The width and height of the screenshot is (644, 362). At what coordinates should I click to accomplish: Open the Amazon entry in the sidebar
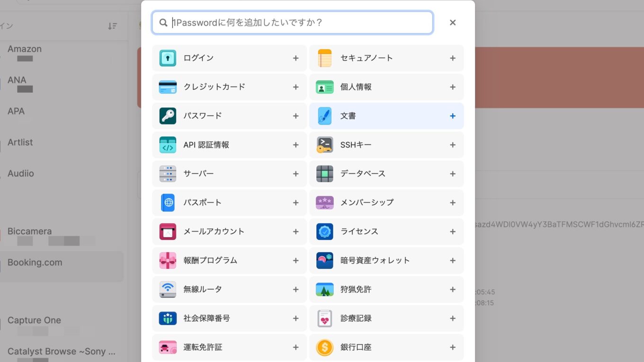coord(24,48)
